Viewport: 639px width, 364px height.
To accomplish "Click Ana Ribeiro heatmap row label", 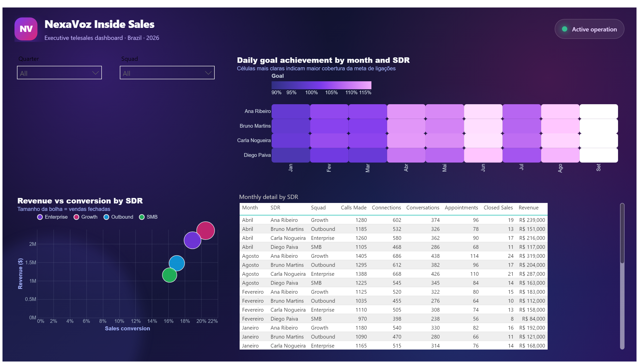I will click(x=258, y=111).
